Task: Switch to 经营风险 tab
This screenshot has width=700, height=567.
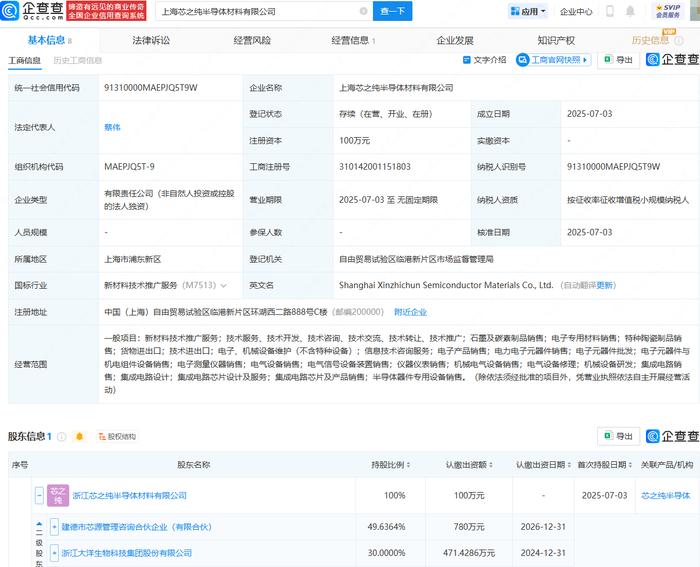Action: tap(252, 41)
